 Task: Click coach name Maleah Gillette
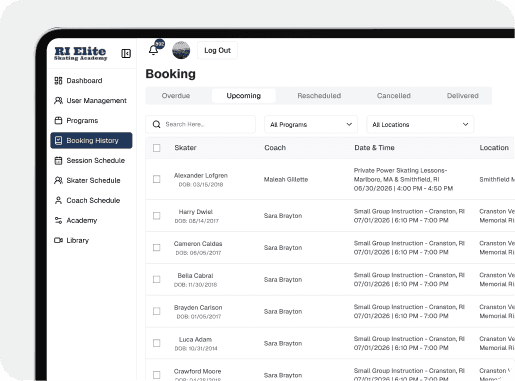pyautogui.click(x=286, y=179)
